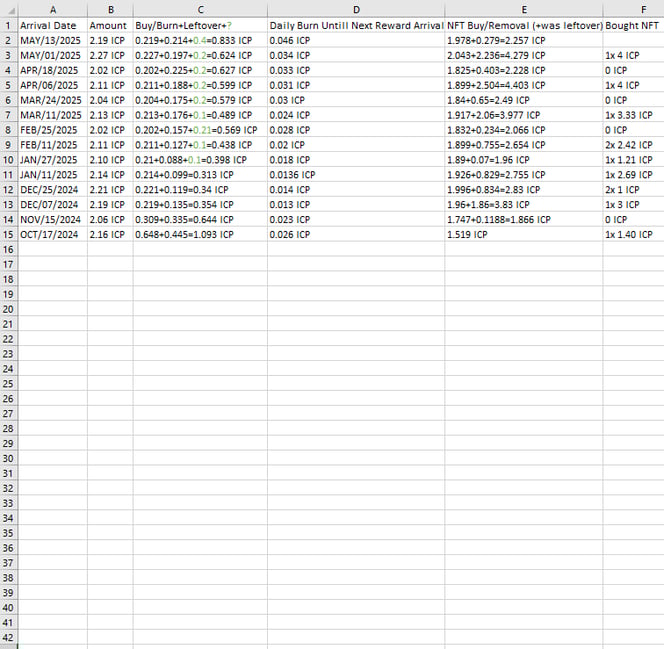This screenshot has height=649, width=664.
Task: Select row 1 header
Action: (x=9, y=25)
